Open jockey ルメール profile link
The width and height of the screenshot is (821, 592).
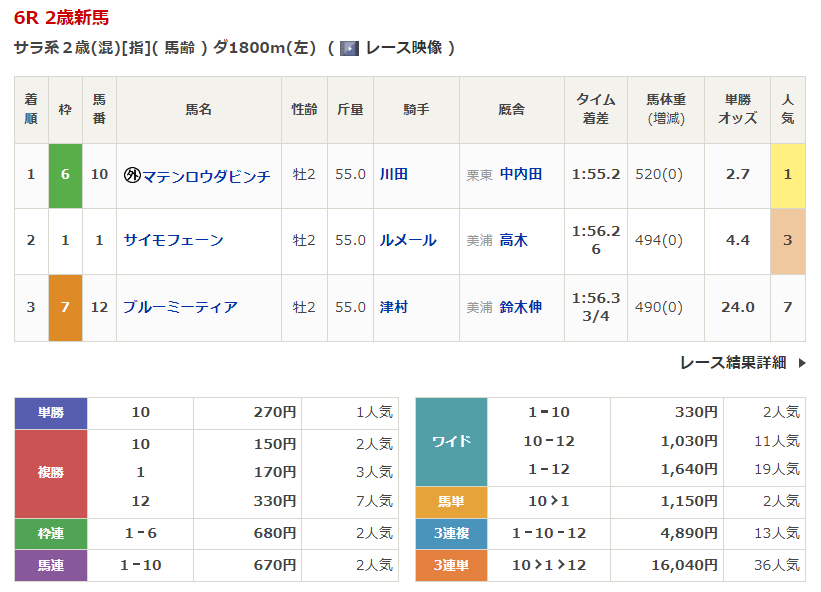[x=407, y=240]
